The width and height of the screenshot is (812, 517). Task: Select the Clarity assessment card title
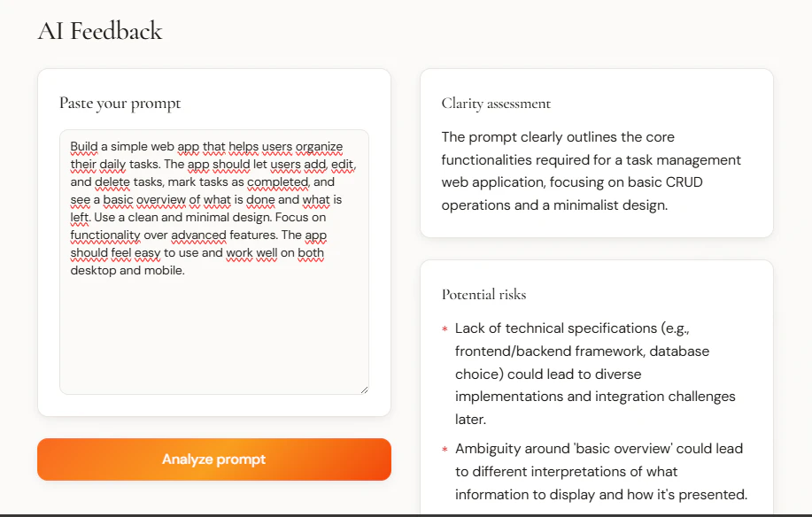[495, 103]
